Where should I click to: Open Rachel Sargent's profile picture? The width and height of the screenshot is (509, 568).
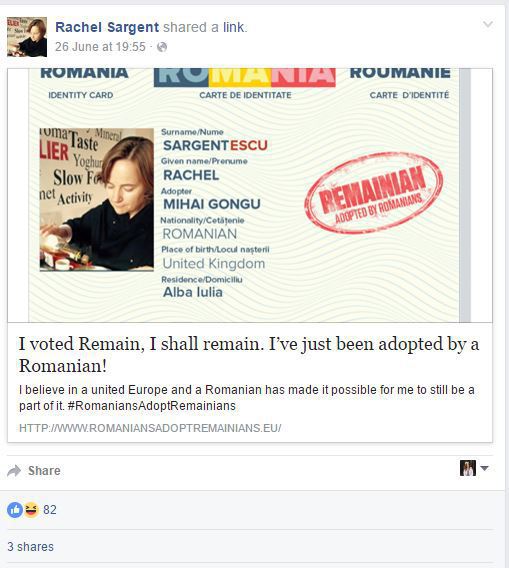tap(27, 37)
